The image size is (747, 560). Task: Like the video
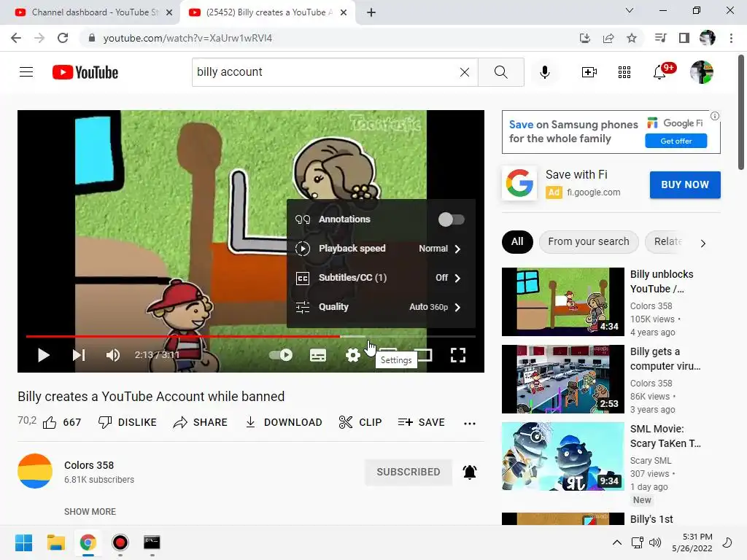click(x=62, y=422)
